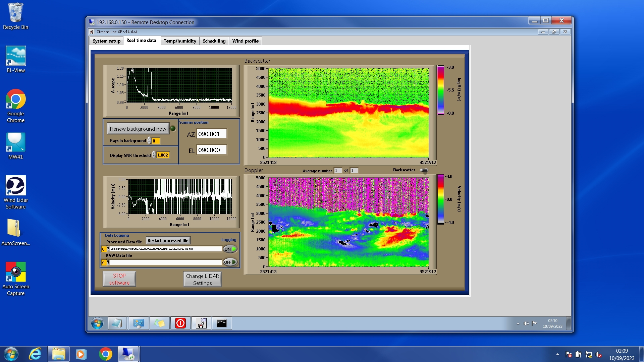644x362 pixels.
Task: Flip the Backscatter switch above Doppler plot
Action: (424, 171)
